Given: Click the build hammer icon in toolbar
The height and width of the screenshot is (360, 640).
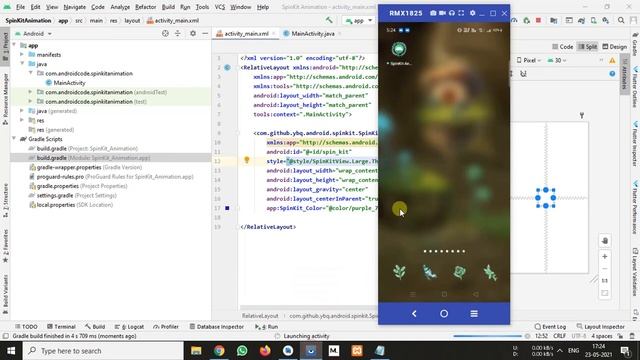Looking at the screenshot, I should point(329,20).
